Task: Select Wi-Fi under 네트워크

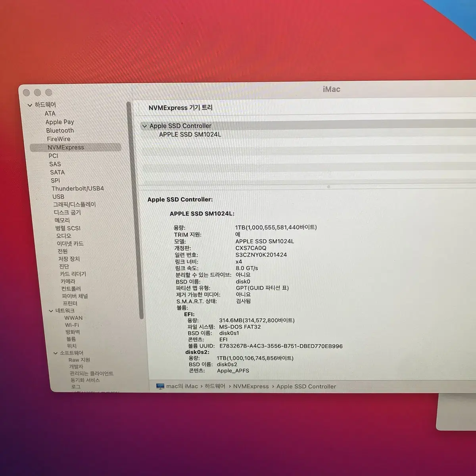Action: (72, 325)
